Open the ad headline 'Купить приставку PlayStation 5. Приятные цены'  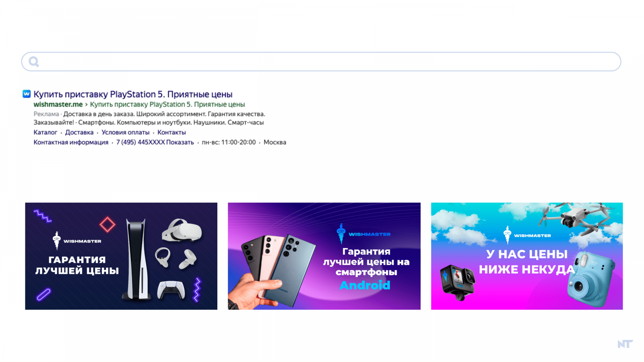coord(133,94)
